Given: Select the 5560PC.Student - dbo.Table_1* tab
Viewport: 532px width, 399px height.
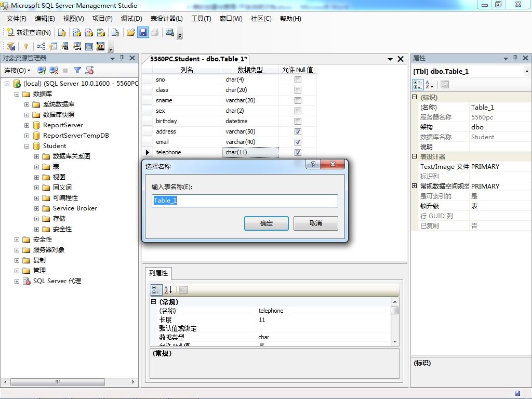Looking at the screenshot, I should point(198,59).
